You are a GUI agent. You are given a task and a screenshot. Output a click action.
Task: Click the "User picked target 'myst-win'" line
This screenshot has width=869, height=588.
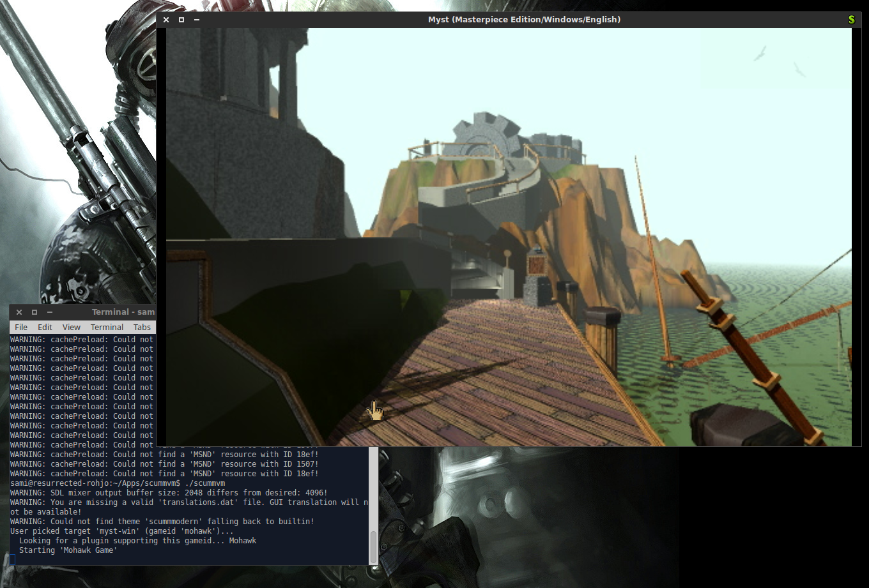point(122,531)
